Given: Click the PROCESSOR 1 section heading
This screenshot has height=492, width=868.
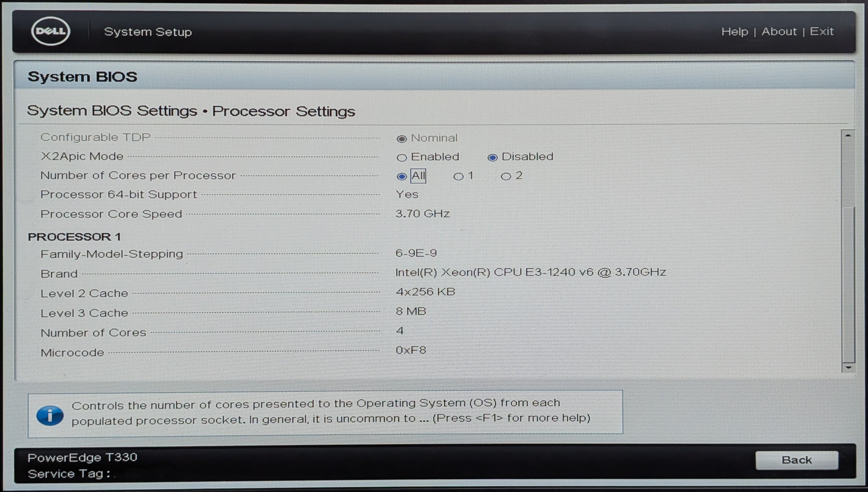Looking at the screenshot, I should [74, 237].
